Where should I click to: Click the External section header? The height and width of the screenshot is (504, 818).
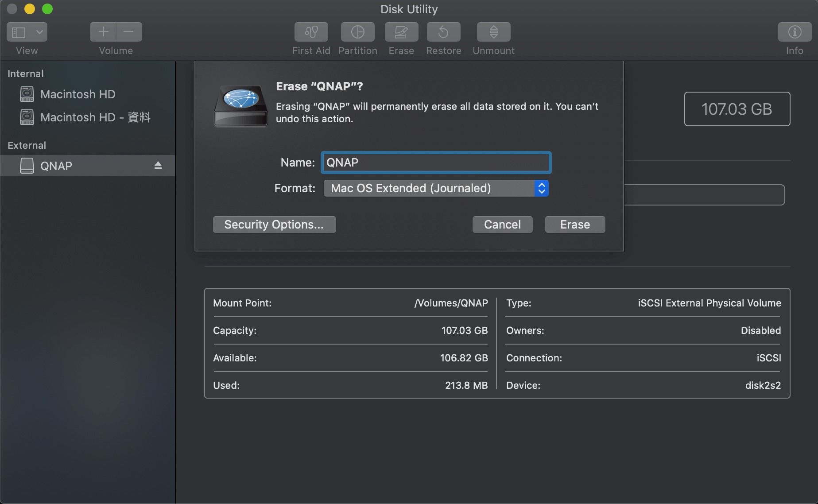click(x=27, y=145)
